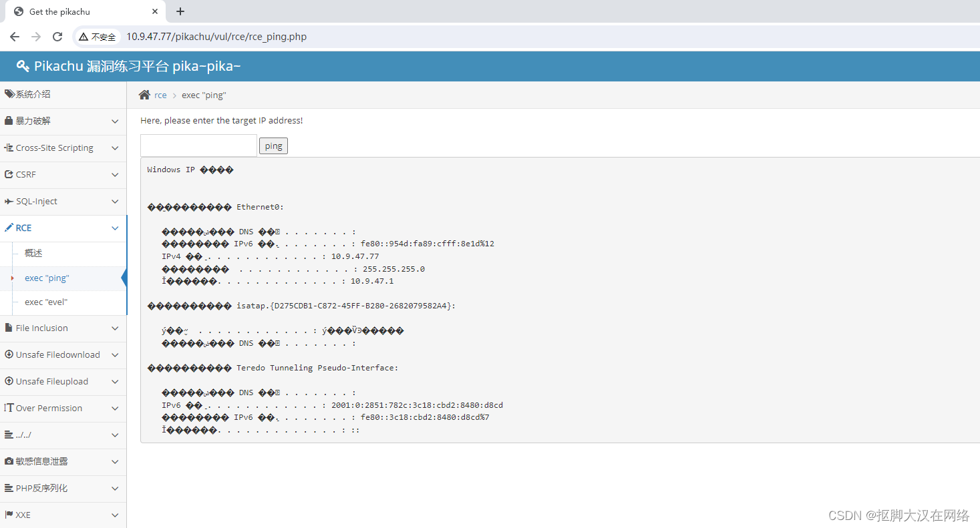Click the gateway 10.9.47.1 value

coord(372,281)
